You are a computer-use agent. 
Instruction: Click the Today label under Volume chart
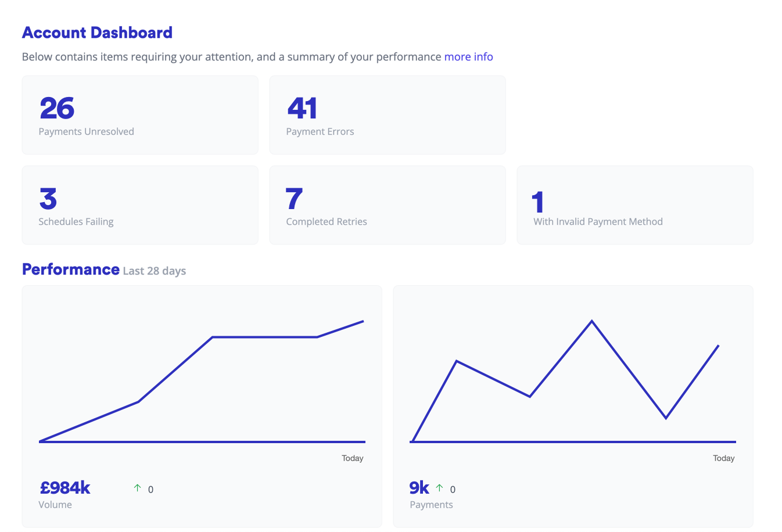352,458
